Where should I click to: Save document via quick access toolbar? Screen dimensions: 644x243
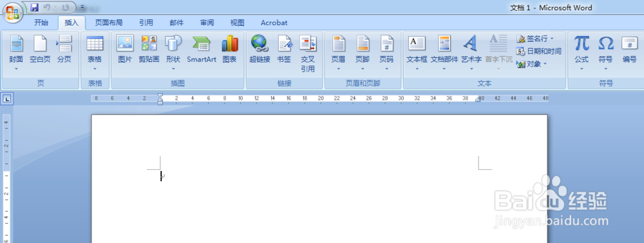(35, 7)
